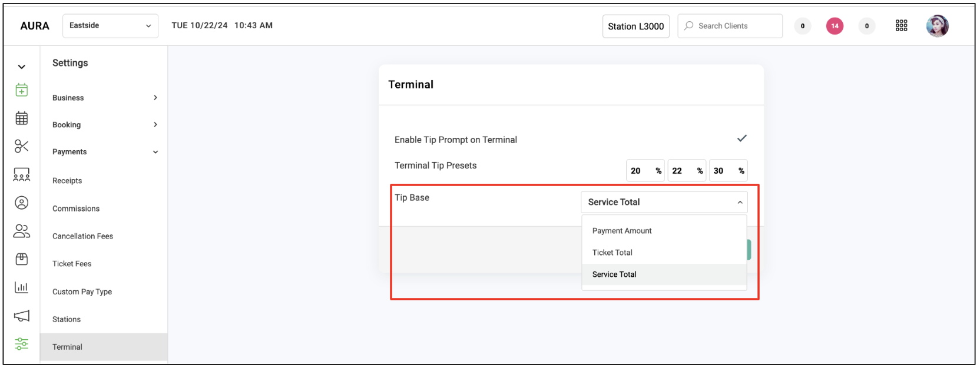Open Commissions settings page

(76, 208)
